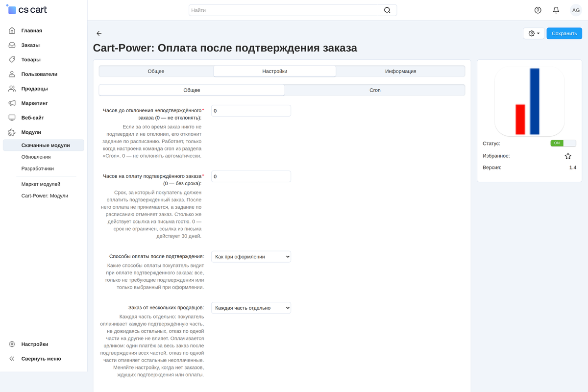Viewport: 588px width, 392px height.
Task: Click the Модули puzzle icon
Action: (x=12, y=132)
